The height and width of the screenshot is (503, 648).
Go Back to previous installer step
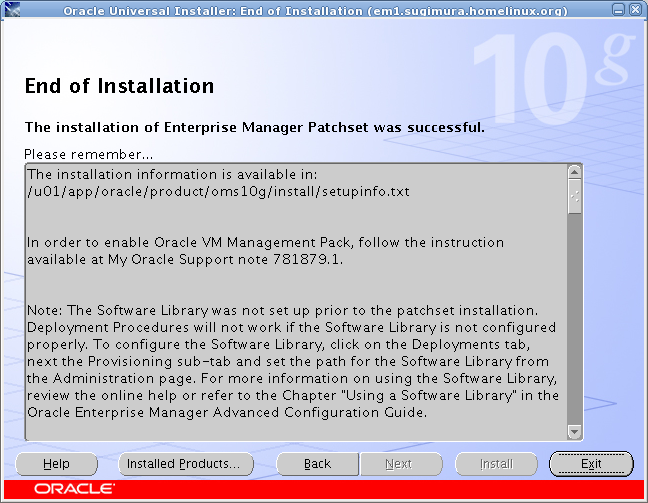(x=317, y=464)
